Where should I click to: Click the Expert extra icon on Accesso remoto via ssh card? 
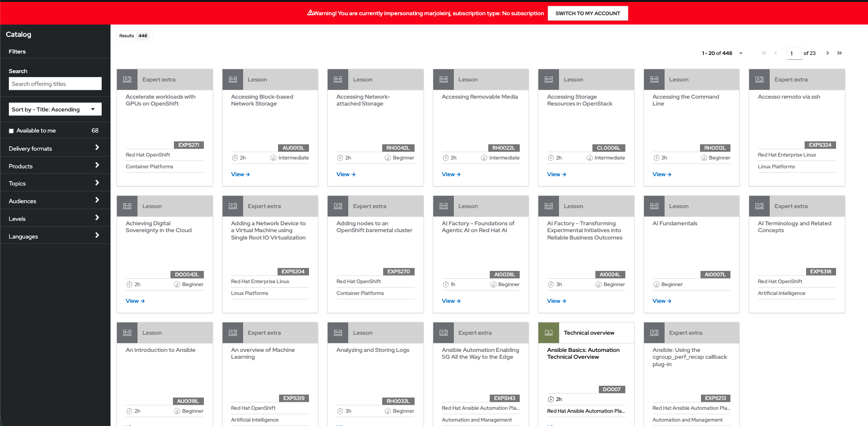click(759, 80)
